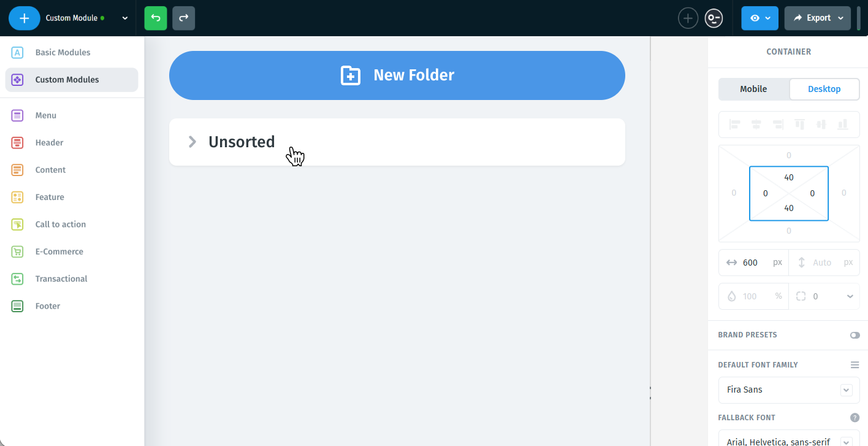Switch to Mobile view
Screen dimensions: 868x446
coord(753,89)
